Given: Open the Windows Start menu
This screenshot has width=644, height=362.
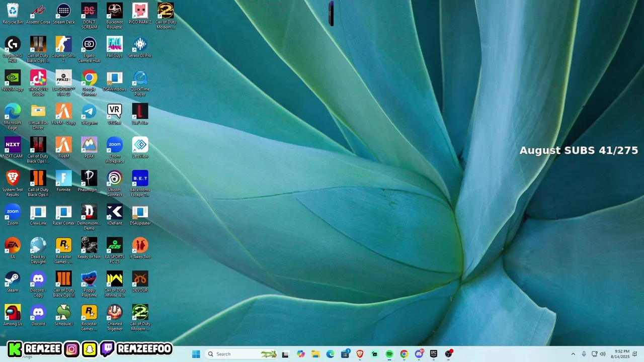Looking at the screenshot, I should (x=196, y=354).
